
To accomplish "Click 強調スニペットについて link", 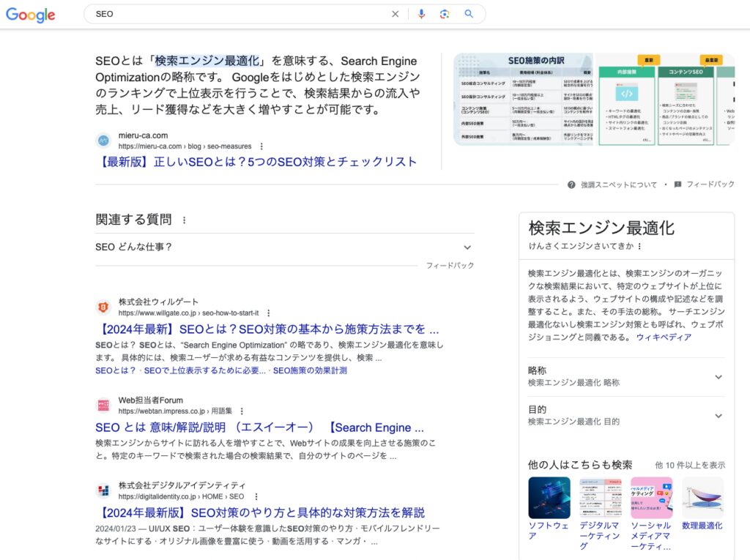I will (619, 184).
